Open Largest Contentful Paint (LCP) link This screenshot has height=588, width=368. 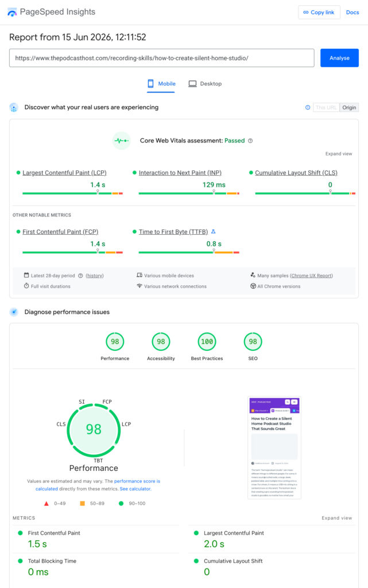click(64, 173)
